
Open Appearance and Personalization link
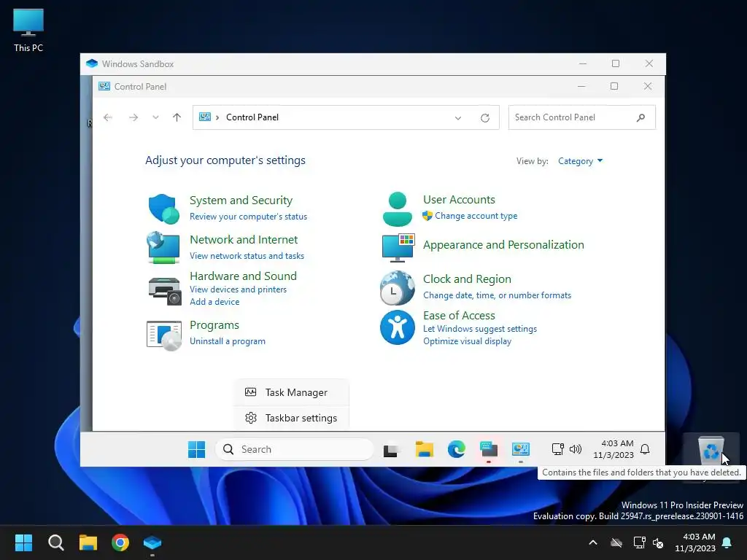503,245
